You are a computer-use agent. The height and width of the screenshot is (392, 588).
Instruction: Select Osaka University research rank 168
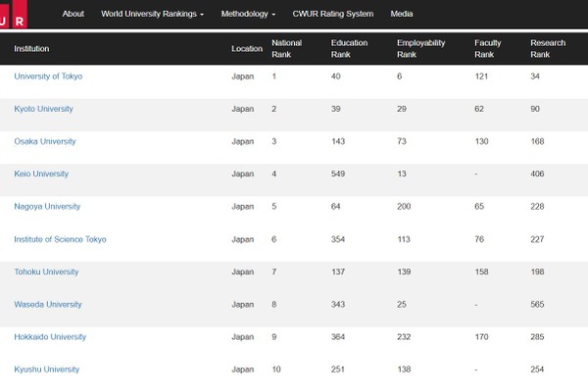click(x=537, y=141)
